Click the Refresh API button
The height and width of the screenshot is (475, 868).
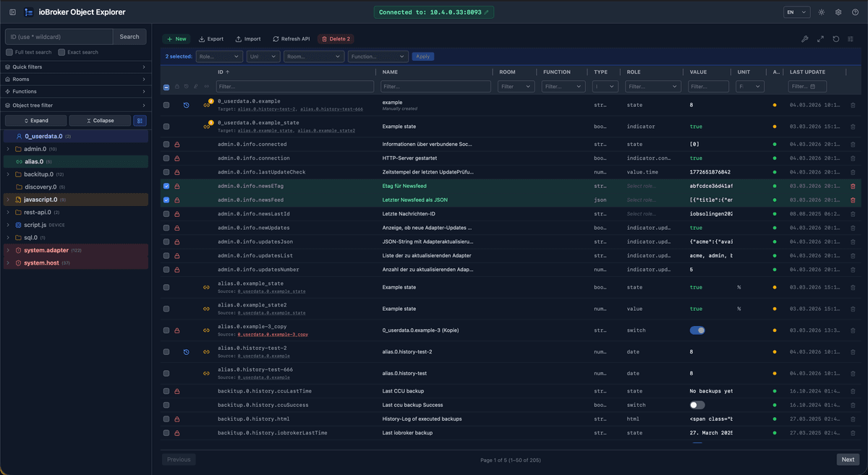(x=291, y=39)
